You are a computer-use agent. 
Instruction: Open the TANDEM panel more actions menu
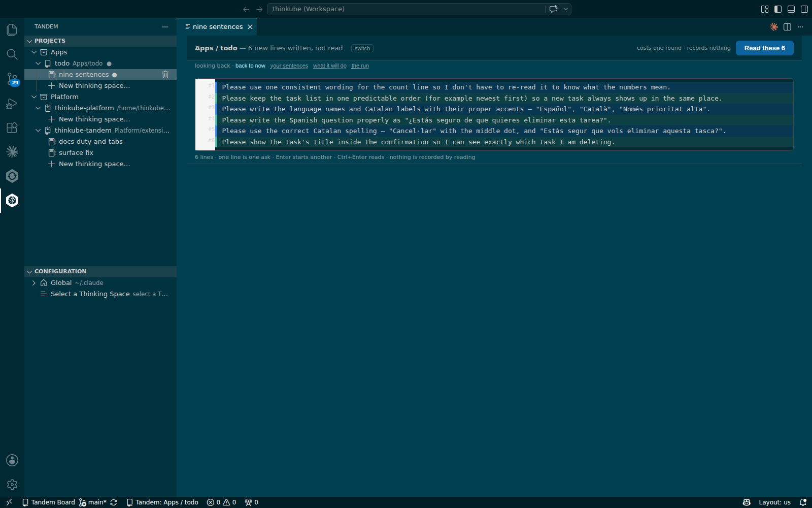(x=165, y=27)
